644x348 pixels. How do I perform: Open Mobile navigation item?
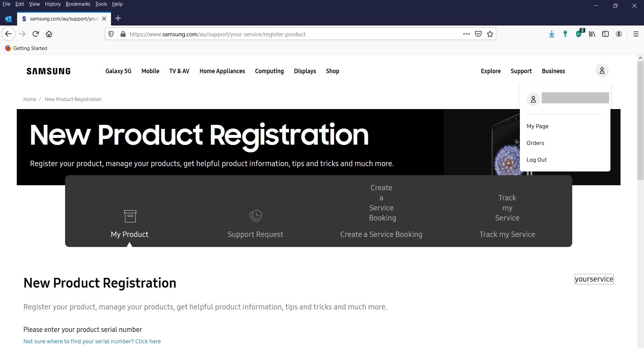pyautogui.click(x=150, y=71)
